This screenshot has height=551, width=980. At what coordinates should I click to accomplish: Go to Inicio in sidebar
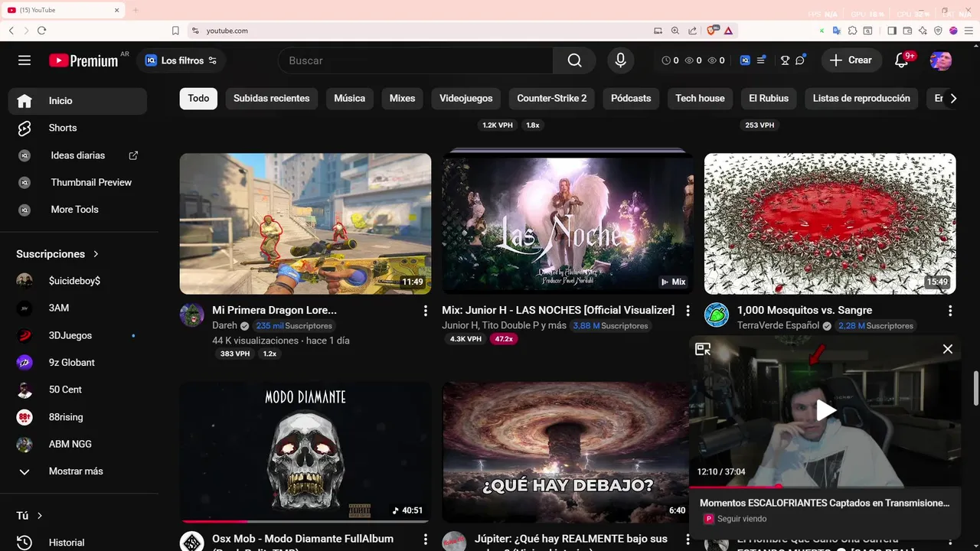(x=77, y=101)
